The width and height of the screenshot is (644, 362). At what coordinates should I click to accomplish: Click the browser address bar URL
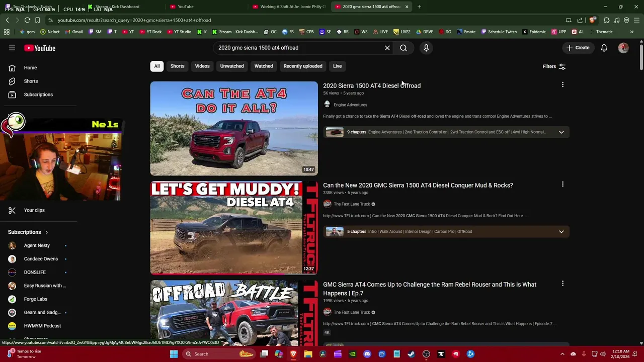pos(134,20)
